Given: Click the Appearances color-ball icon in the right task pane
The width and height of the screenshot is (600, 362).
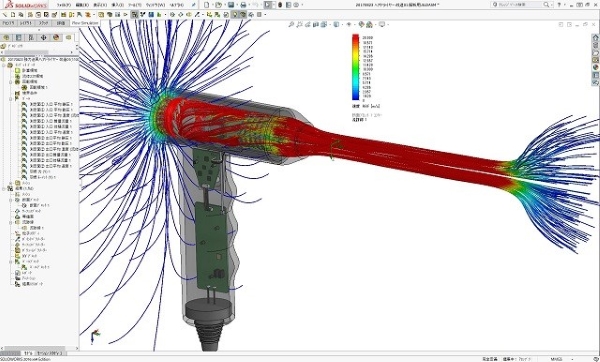Looking at the screenshot, I should [x=595, y=67].
